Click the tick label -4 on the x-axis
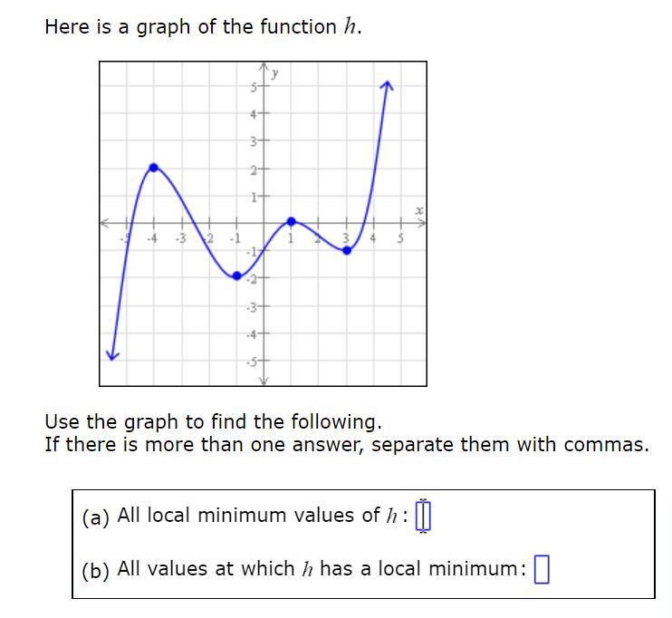The height and width of the screenshot is (618, 672). (152, 238)
